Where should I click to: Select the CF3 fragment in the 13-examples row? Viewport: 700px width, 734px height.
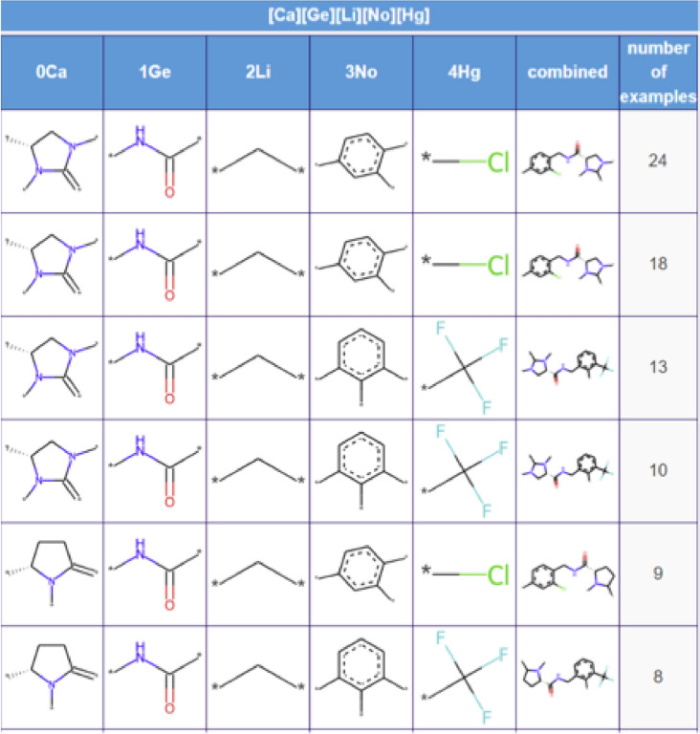click(465, 368)
